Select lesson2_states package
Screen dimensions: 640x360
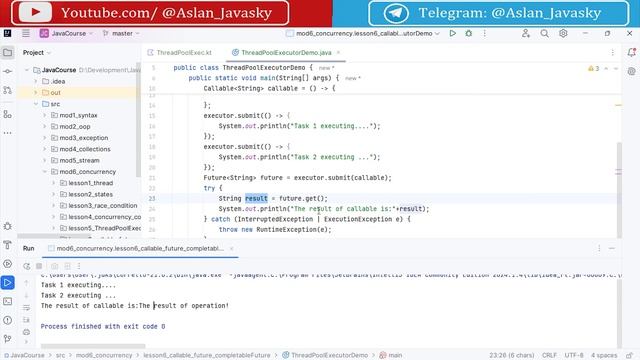pos(90,194)
